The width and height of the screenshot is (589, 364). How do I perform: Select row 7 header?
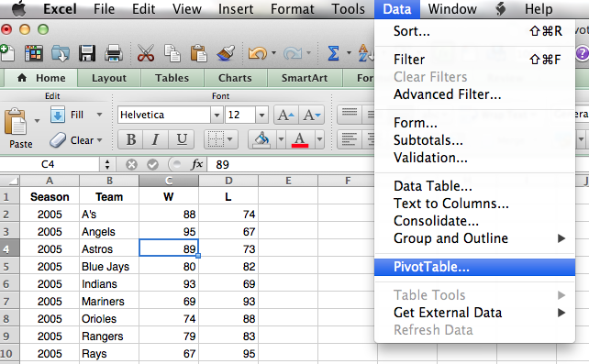[x=10, y=302]
